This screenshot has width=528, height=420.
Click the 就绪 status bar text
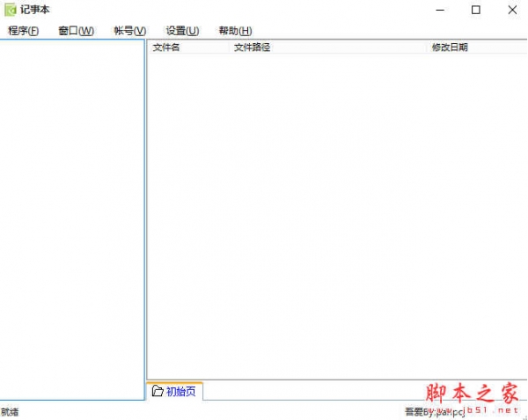tap(10, 412)
